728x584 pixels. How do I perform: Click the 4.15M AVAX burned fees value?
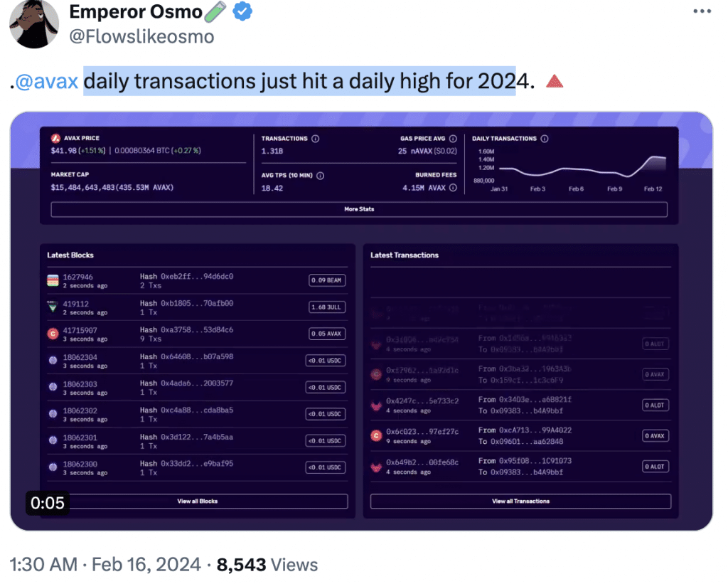(424, 188)
